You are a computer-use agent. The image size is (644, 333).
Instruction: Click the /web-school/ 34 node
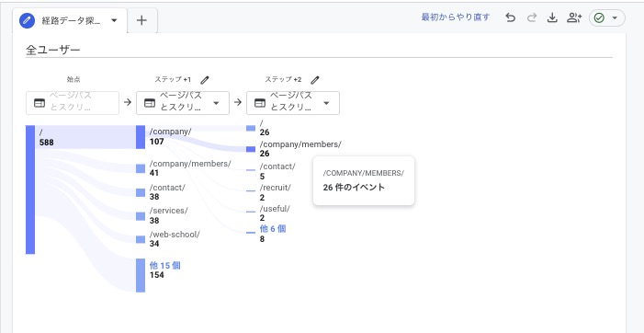(141, 239)
